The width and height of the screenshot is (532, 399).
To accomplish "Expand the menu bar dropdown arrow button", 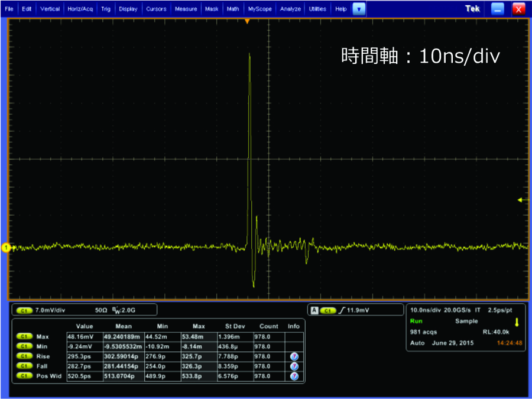I will click(x=359, y=9).
